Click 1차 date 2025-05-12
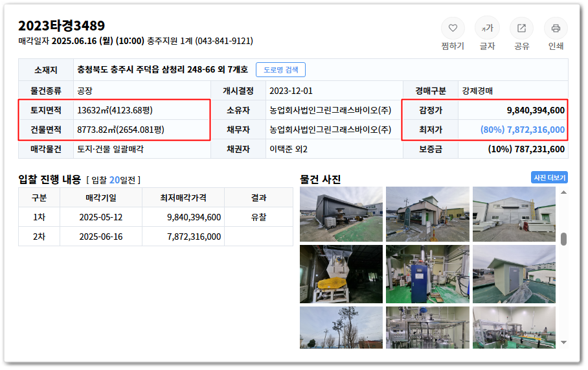Viewport: 588px width, 370px height. (x=101, y=217)
